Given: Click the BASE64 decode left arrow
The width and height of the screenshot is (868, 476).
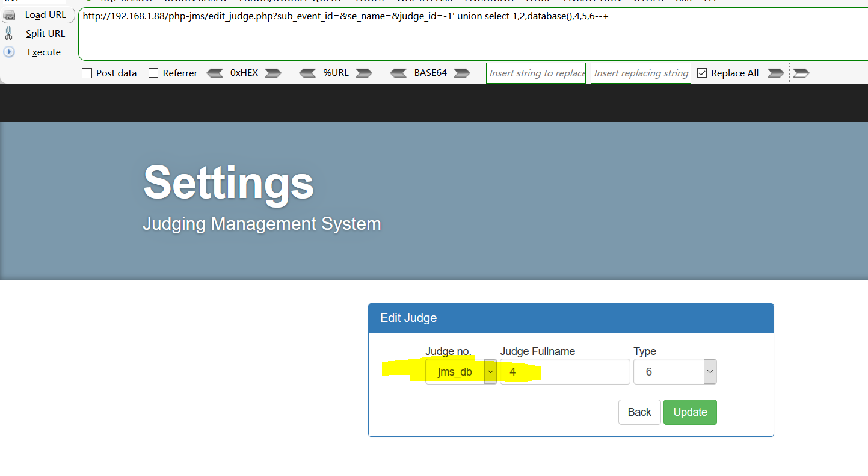Looking at the screenshot, I should [x=398, y=73].
